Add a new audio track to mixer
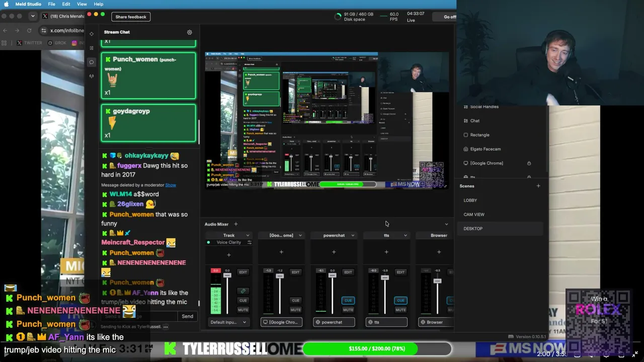This screenshot has height=362, width=644. point(235,224)
